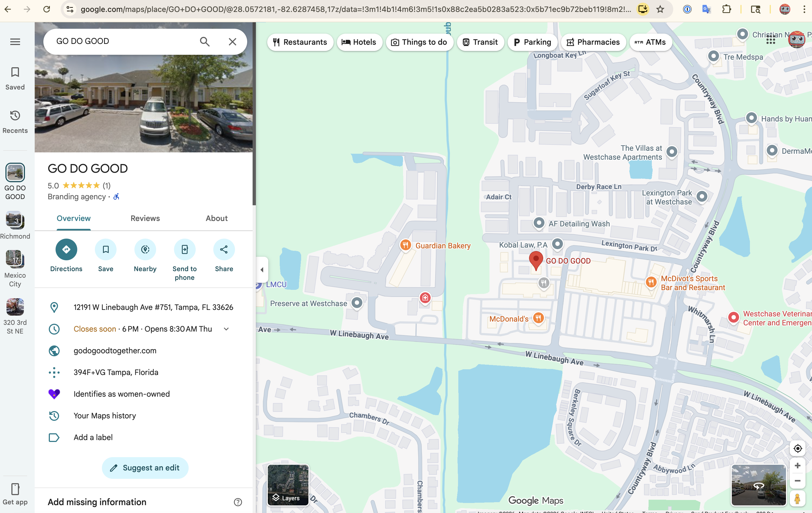
Task: Bookmark this page with star icon
Action: tap(660, 9)
